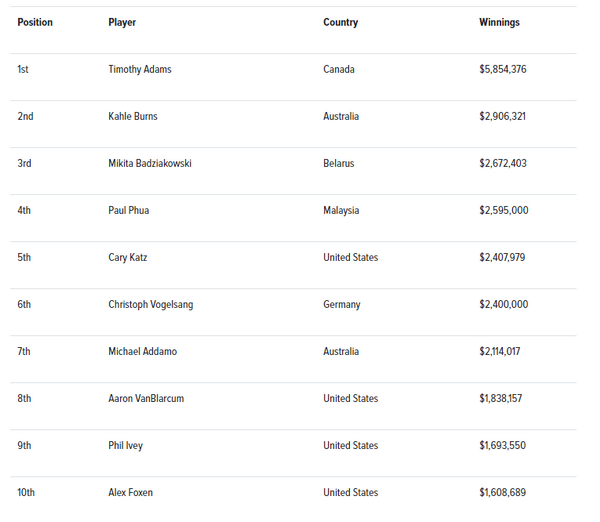Select the Paul Phua entry
The width and height of the screenshot is (600, 522).
(x=129, y=210)
